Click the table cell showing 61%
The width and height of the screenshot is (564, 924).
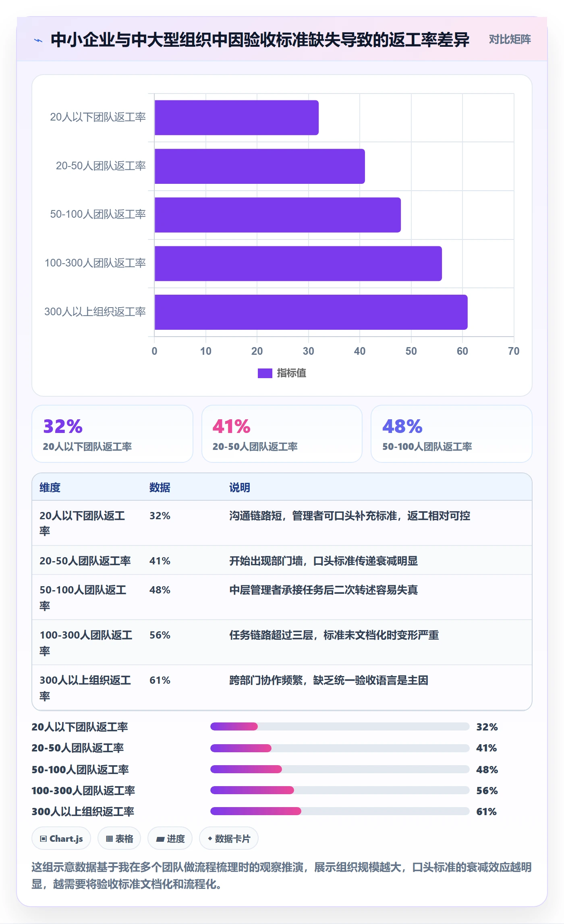160,680
